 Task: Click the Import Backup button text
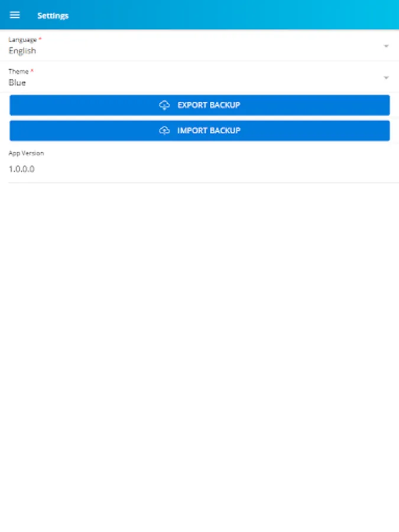(209, 131)
